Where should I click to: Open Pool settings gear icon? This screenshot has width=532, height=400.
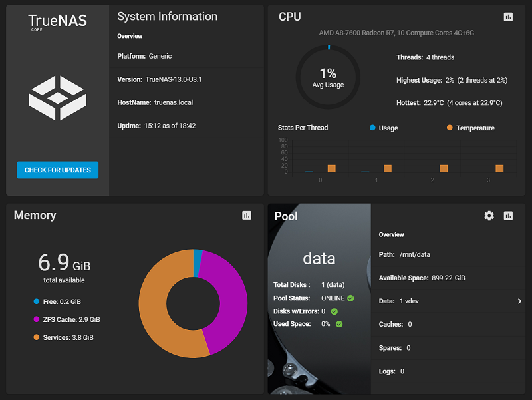click(489, 216)
